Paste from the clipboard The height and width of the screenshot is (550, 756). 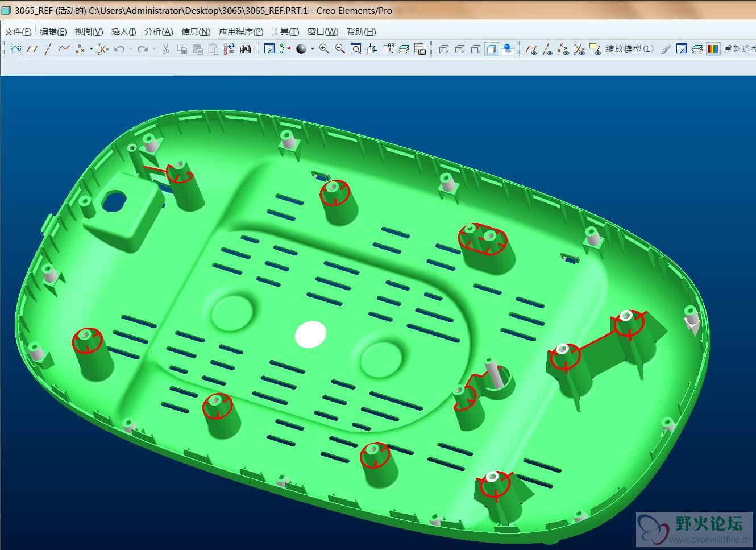pos(198,49)
